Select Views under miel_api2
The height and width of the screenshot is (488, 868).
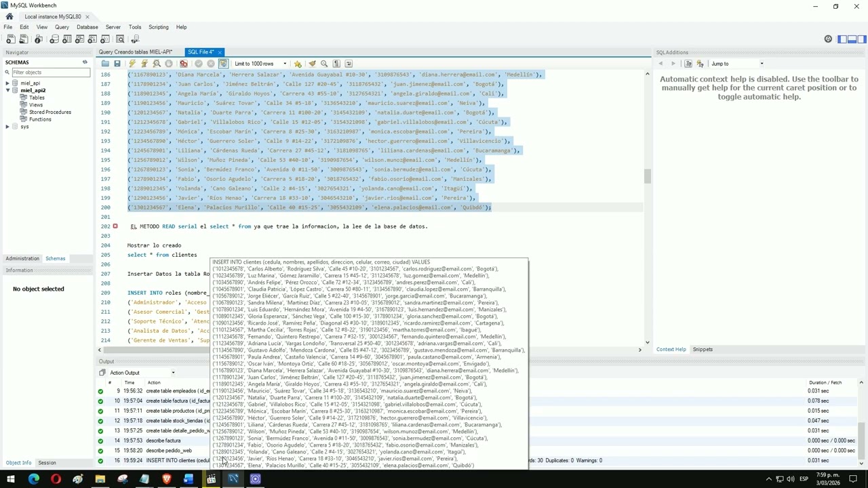tap(36, 105)
